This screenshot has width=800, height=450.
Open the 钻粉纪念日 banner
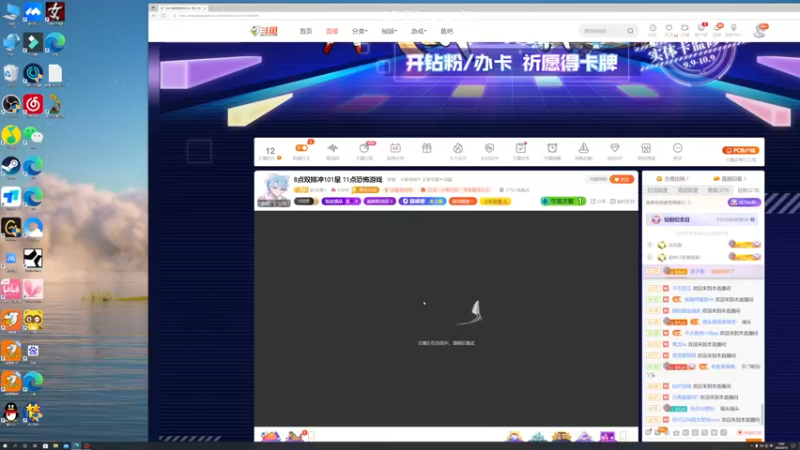coord(702,219)
